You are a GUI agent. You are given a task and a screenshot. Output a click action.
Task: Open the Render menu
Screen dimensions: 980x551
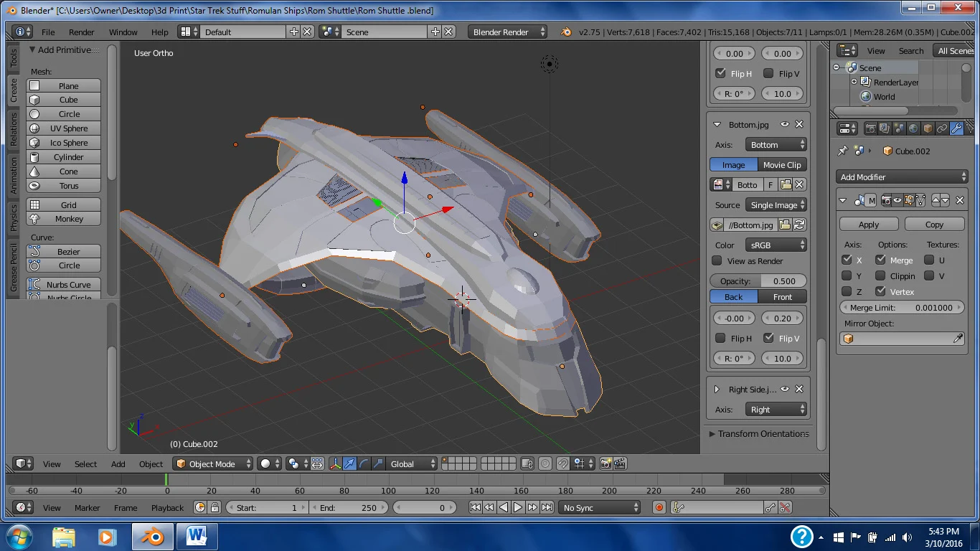(x=82, y=32)
